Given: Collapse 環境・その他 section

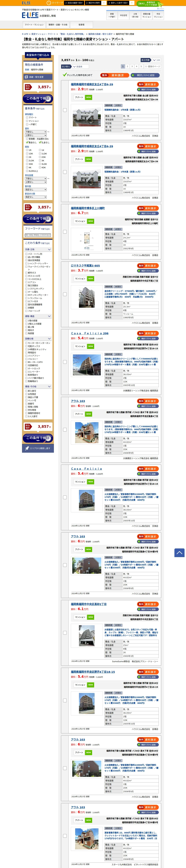Looking at the screenshot, I should click(38, 387).
